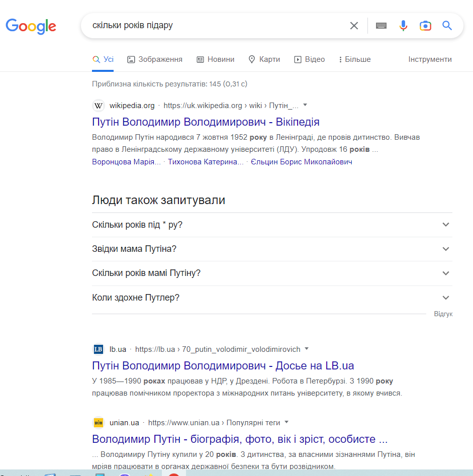This screenshot has width=473, height=476.
Task: Click the www.unian.ua URL breadcrumb
Action: (214, 423)
